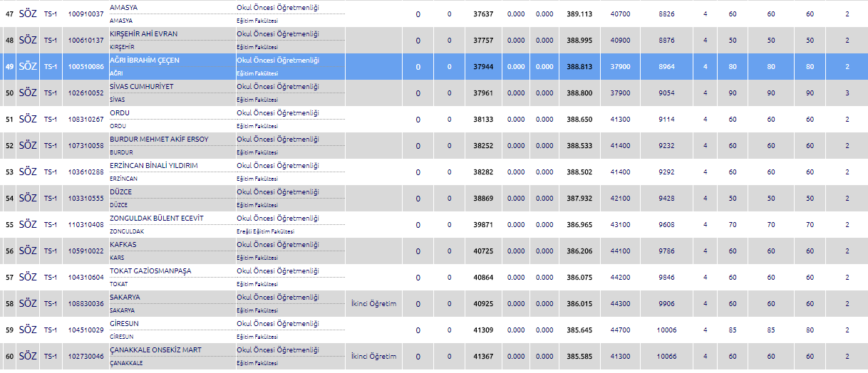868x373 pixels.
Task: Open the SİVAS CUMHURİYET university link
Action: pyautogui.click(x=141, y=87)
